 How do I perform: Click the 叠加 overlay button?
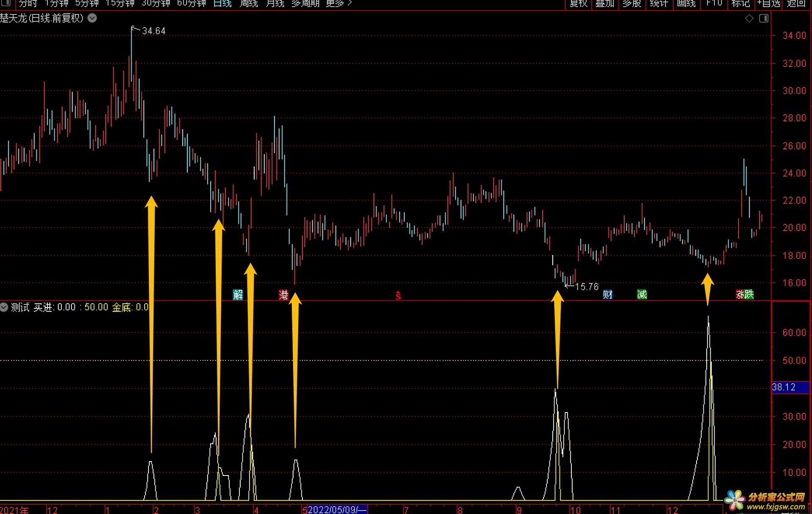[x=605, y=3]
